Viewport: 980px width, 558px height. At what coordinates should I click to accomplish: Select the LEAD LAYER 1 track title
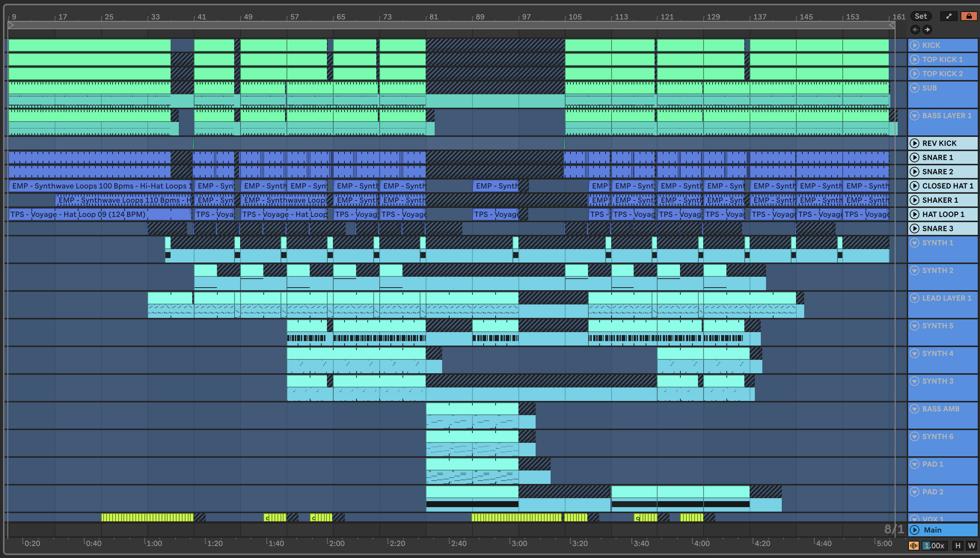click(x=947, y=298)
